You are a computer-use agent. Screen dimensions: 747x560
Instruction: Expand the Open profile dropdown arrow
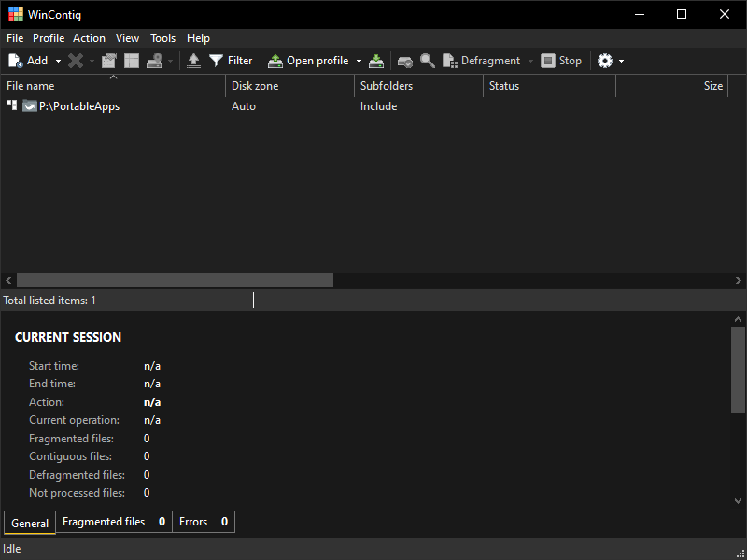pyautogui.click(x=359, y=61)
